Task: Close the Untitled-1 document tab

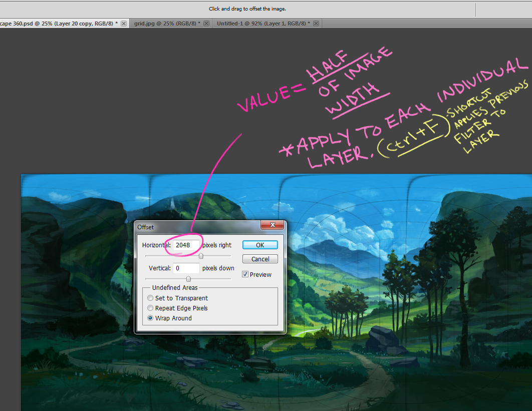Action: tap(316, 24)
